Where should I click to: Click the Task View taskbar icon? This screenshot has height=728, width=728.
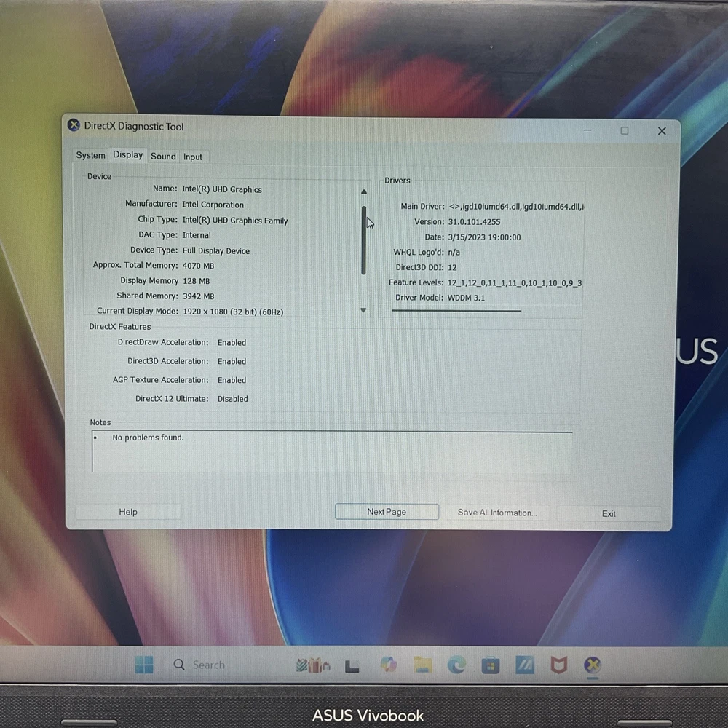(353, 665)
